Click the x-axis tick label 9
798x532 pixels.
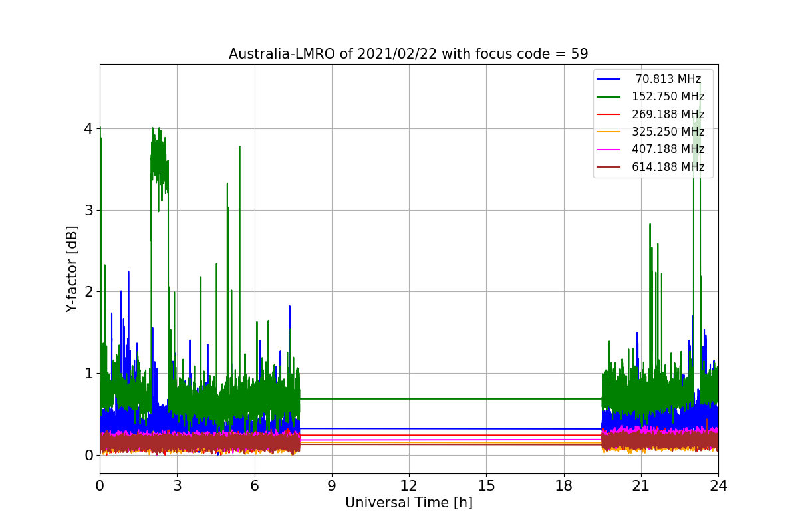pyautogui.click(x=332, y=485)
